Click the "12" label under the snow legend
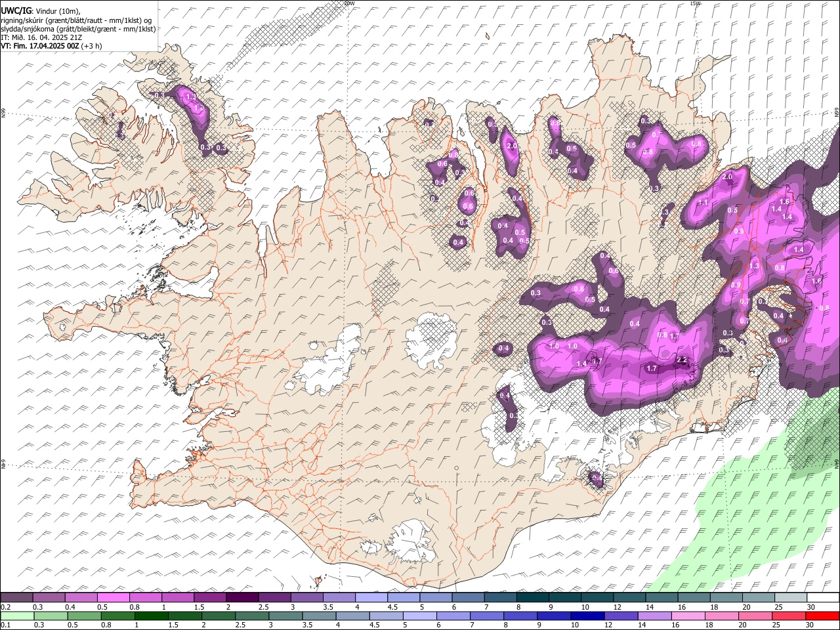The width and height of the screenshot is (840, 630). (617, 607)
